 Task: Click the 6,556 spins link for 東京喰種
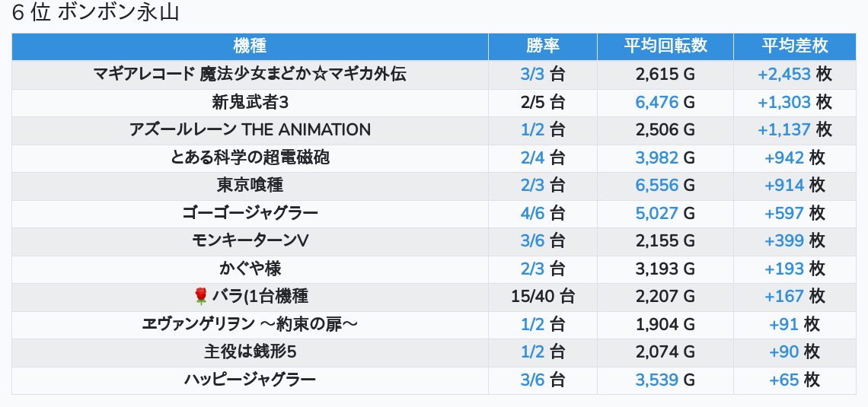pyautogui.click(x=656, y=186)
